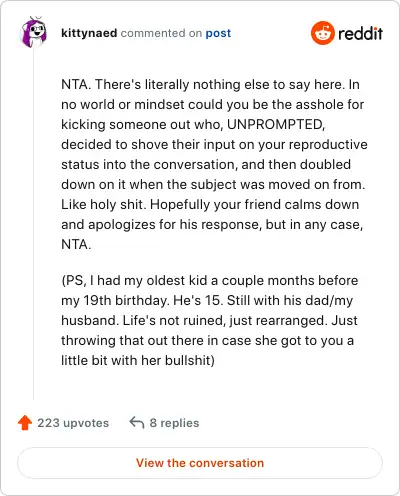Click the orange upvote arrow icon

click(x=25, y=422)
